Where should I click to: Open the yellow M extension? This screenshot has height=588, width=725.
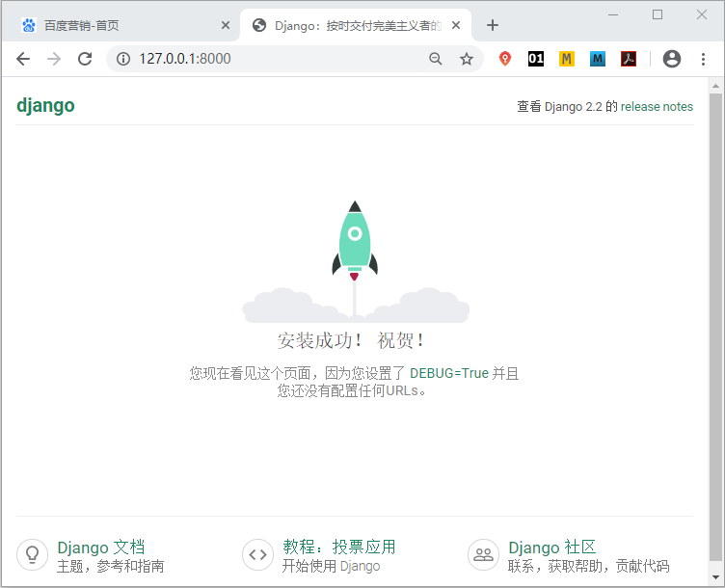(x=567, y=59)
